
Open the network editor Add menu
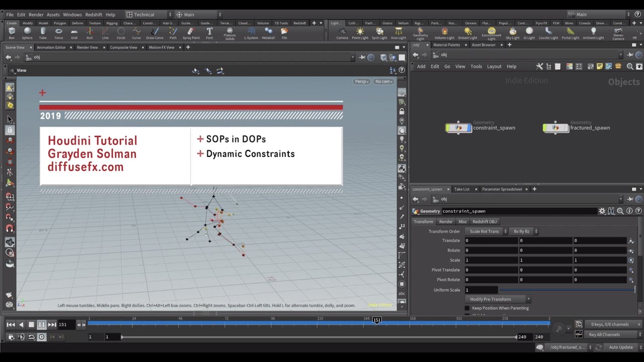click(421, 66)
